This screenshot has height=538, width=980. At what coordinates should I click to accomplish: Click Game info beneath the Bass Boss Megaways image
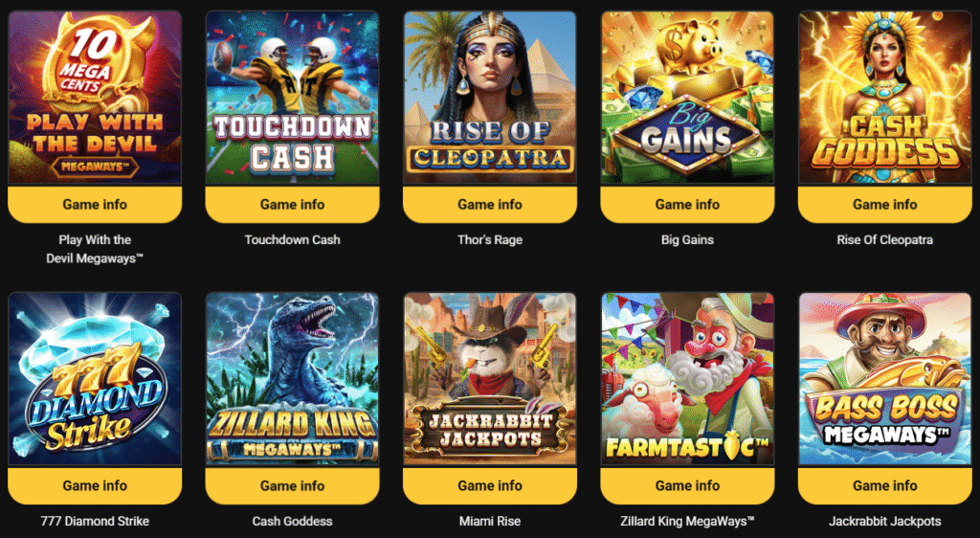click(885, 485)
